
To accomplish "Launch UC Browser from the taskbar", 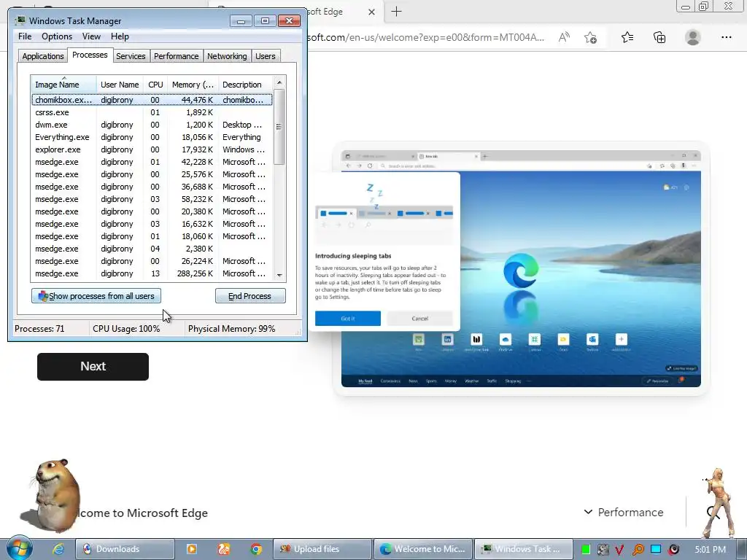I will (223, 549).
